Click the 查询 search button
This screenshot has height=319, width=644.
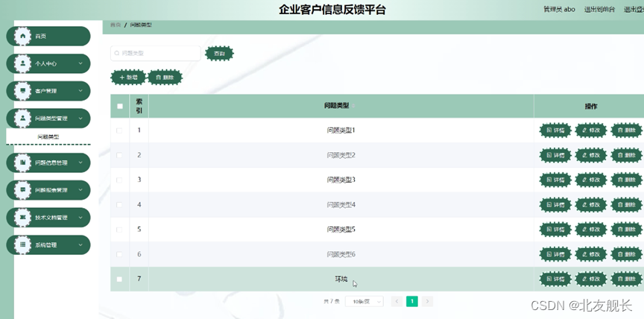(219, 54)
